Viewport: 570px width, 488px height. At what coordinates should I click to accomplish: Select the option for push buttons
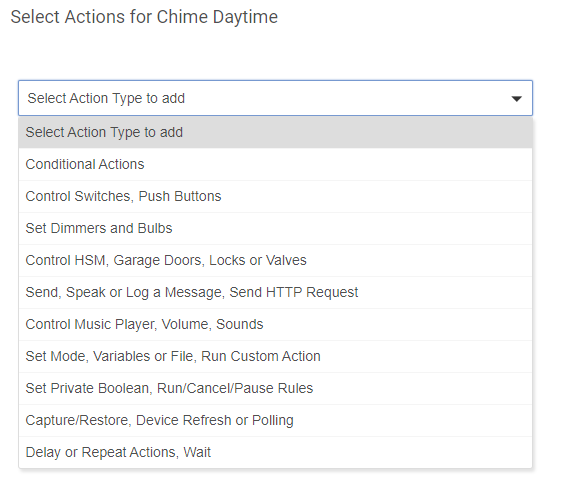tap(275, 196)
